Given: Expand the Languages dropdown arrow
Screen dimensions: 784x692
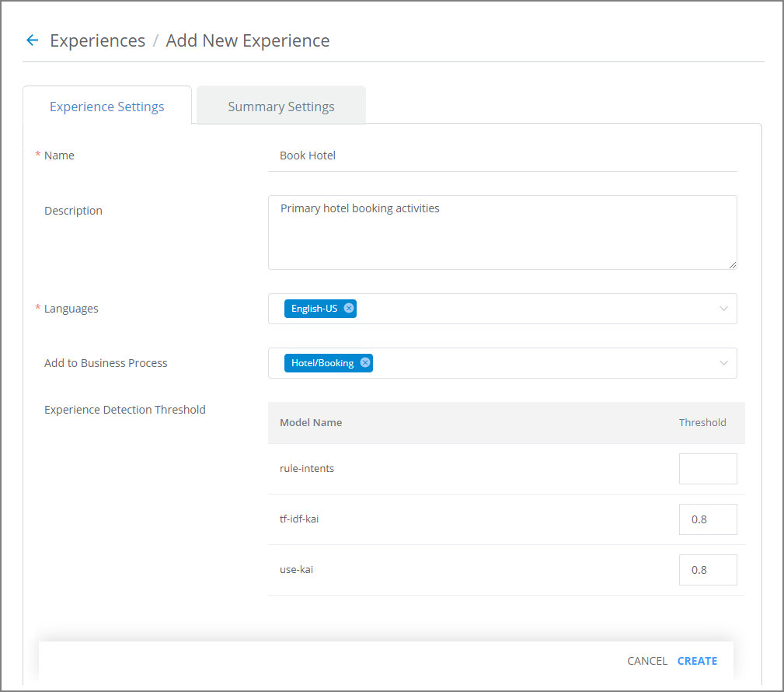Looking at the screenshot, I should pos(723,309).
